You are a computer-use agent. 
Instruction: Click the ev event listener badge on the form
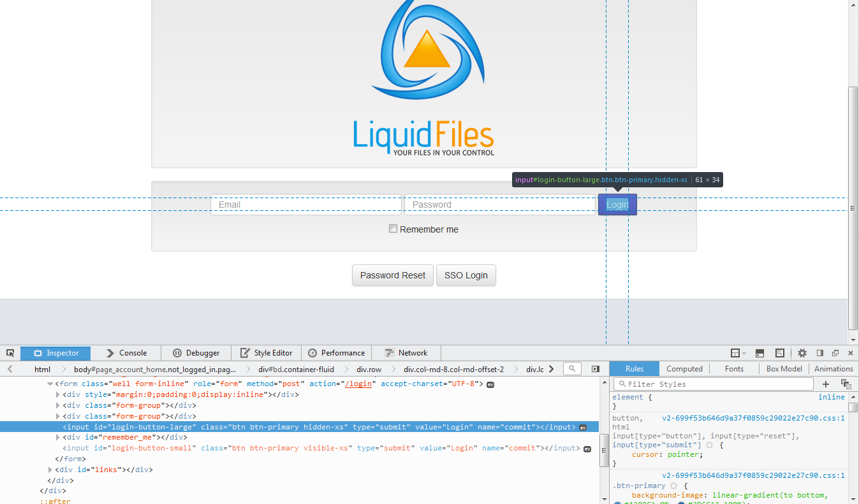coord(490,384)
